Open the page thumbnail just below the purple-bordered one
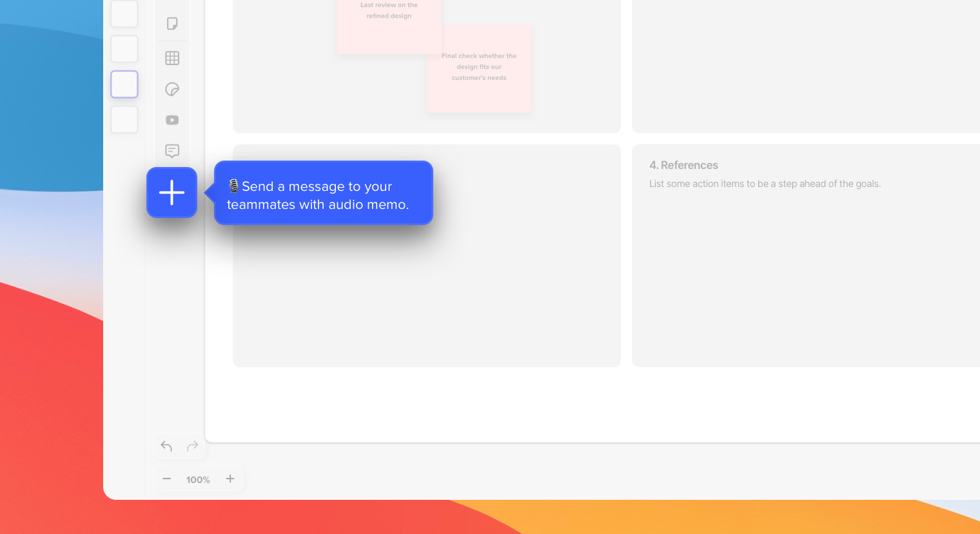This screenshot has height=534, width=980. (124, 120)
